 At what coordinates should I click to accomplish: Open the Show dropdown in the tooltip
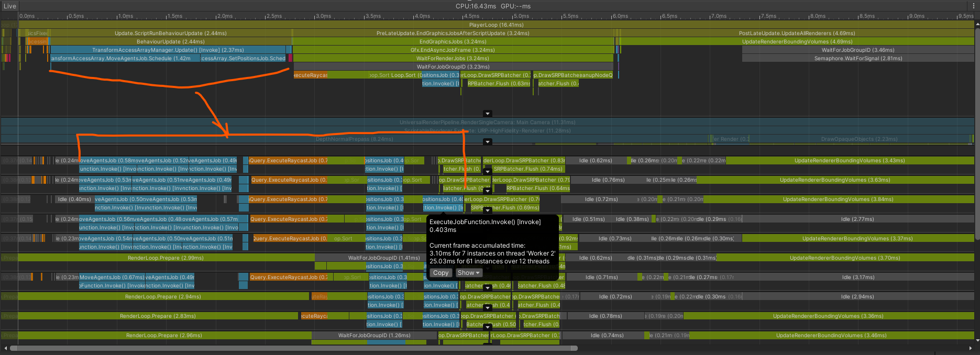pyautogui.click(x=468, y=273)
